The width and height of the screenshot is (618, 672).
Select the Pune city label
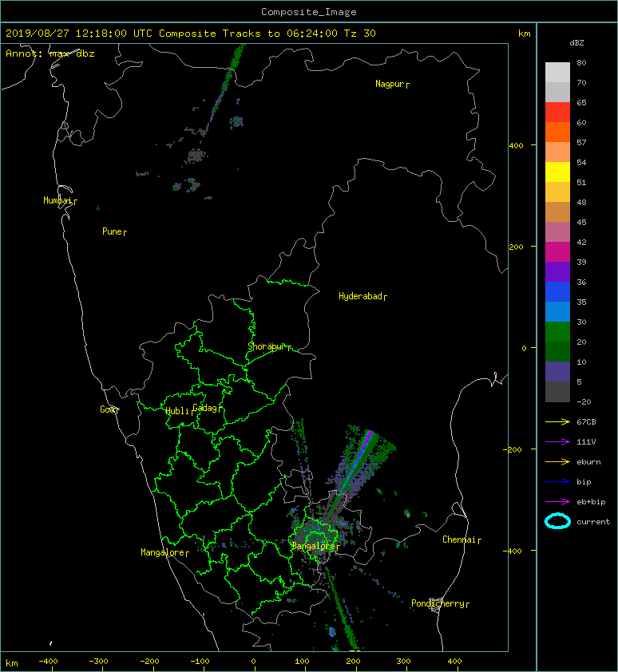(114, 231)
